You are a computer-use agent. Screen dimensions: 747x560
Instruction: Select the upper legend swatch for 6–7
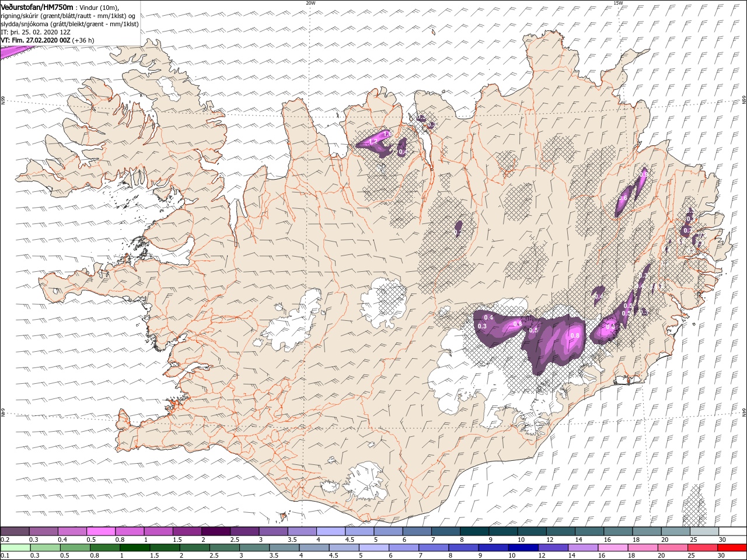pyautogui.click(x=417, y=531)
